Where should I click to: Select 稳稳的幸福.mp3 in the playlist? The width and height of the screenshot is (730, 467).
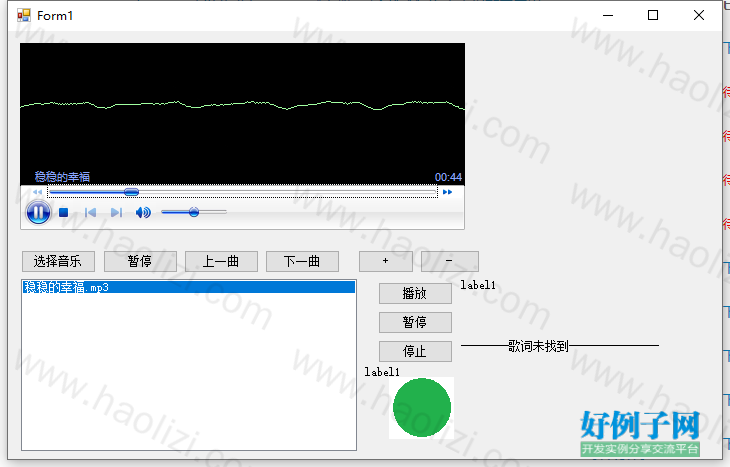coord(189,287)
